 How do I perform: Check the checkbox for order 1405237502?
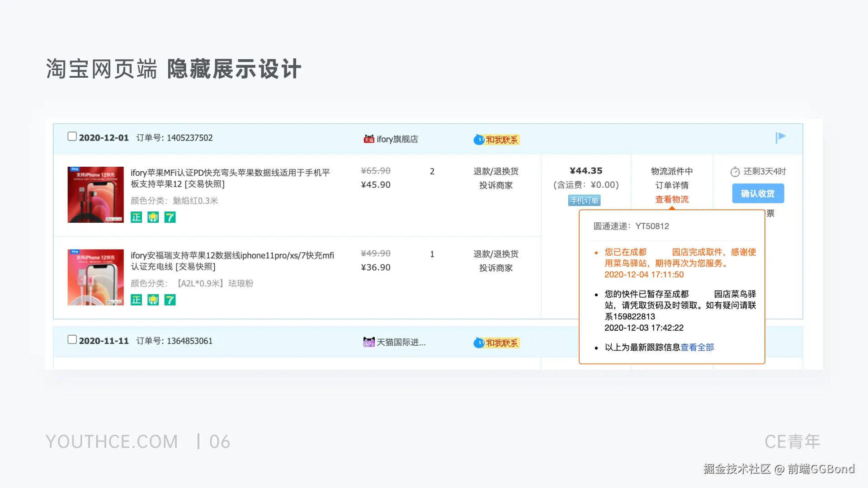pyautogui.click(x=72, y=136)
